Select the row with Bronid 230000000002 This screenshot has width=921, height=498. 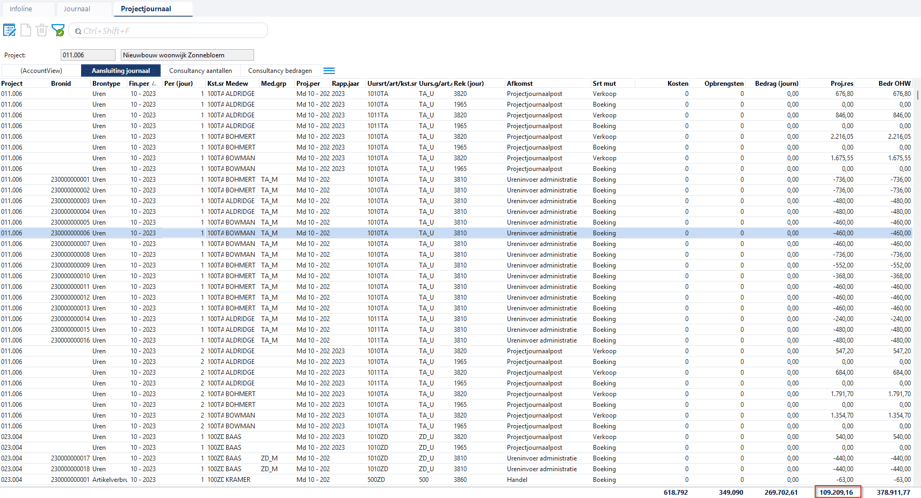click(x=456, y=190)
